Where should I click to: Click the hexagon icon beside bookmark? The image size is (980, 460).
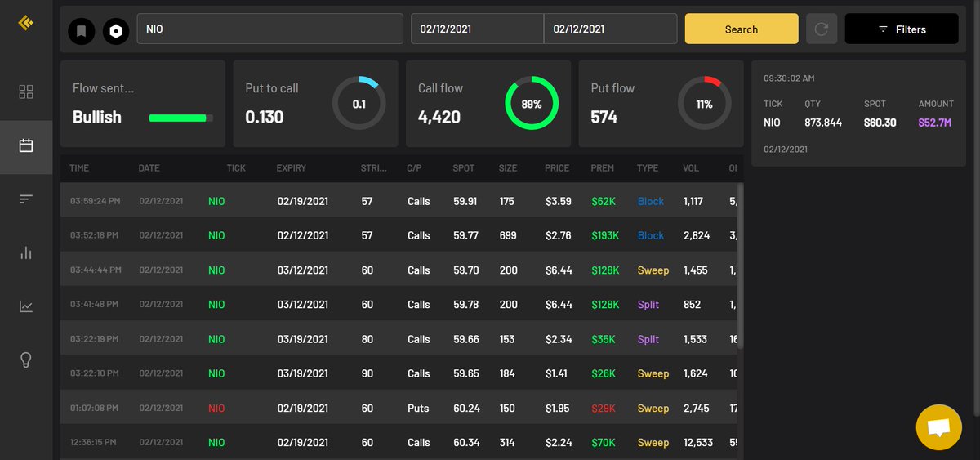[116, 32]
